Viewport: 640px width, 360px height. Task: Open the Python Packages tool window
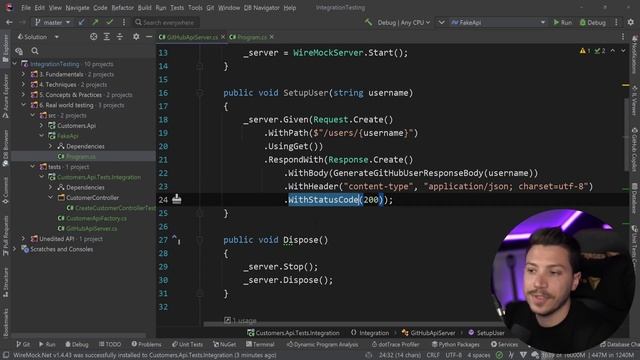[x=456, y=344]
